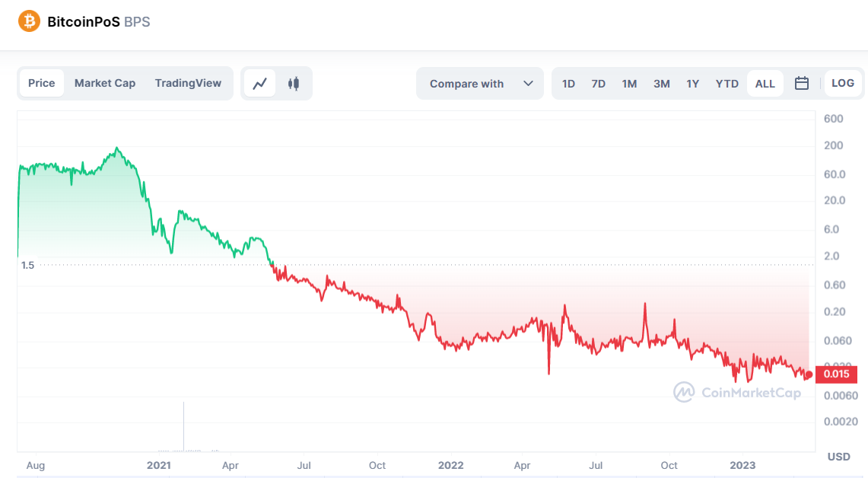Open the calendar date range picker
Image resolution: width=868 pixels, height=478 pixels.
(802, 84)
